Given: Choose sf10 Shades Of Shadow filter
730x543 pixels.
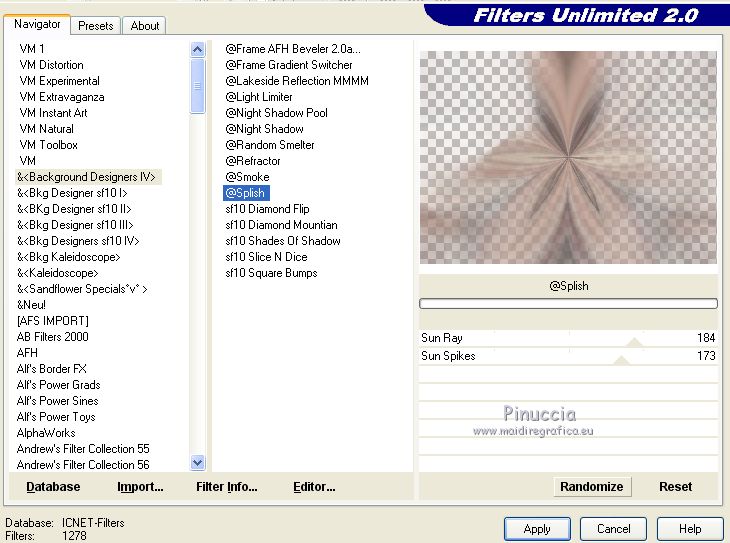Looking at the screenshot, I should pos(283,241).
